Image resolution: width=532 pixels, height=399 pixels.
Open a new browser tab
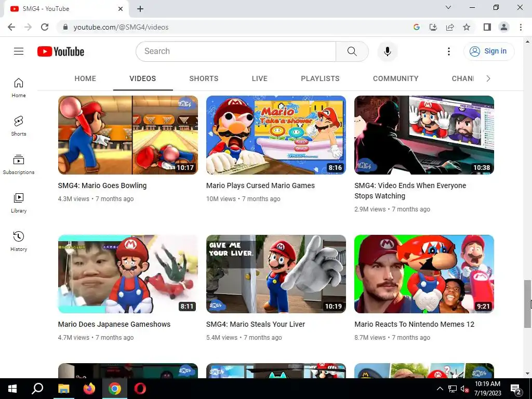click(x=140, y=9)
